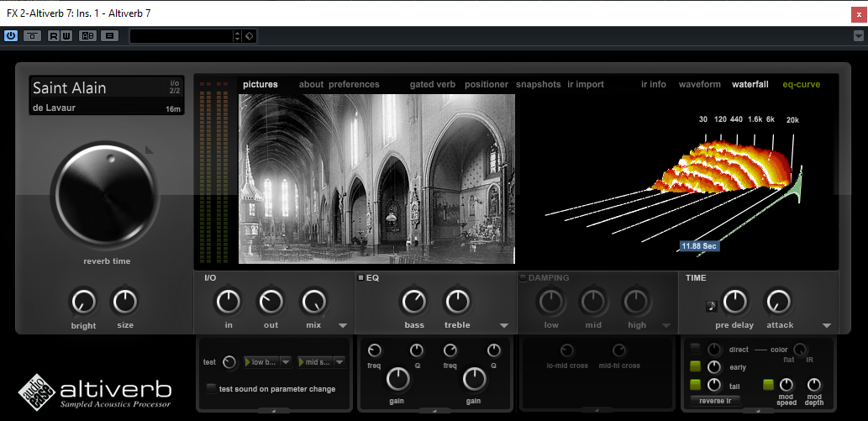Open the preset stepper arrows in toolbar

click(x=238, y=36)
